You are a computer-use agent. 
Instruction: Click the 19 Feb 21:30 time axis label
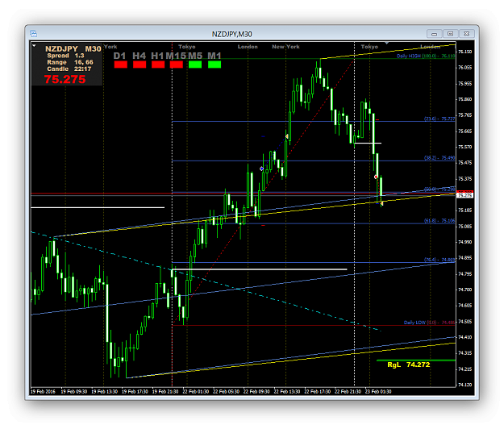point(165,392)
